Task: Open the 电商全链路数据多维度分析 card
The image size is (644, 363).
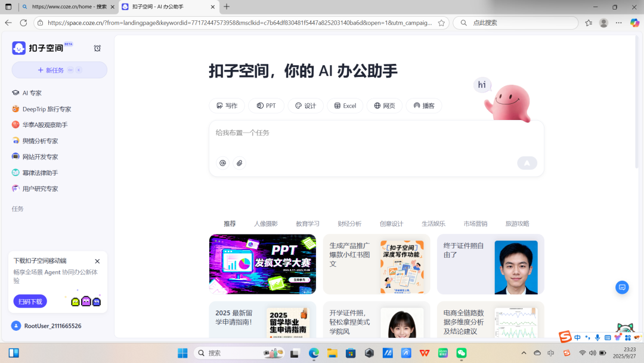Action: coord(490,320)
